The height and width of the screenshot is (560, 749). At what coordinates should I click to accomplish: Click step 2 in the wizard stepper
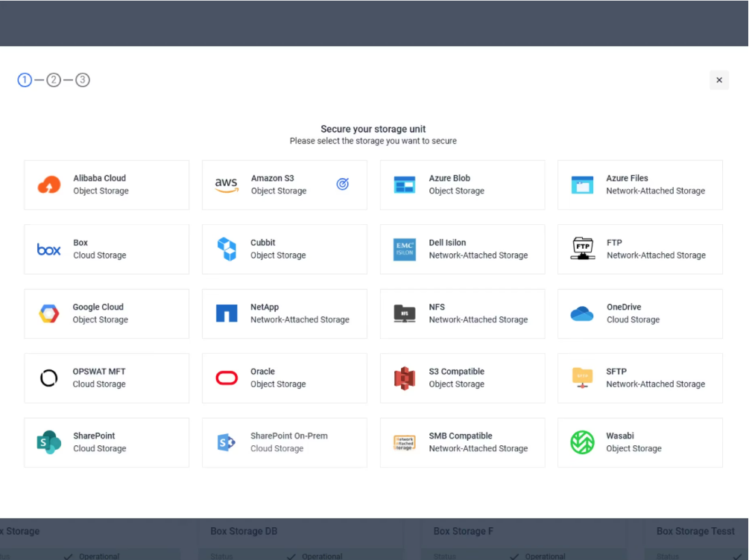[x=54, y=80]
